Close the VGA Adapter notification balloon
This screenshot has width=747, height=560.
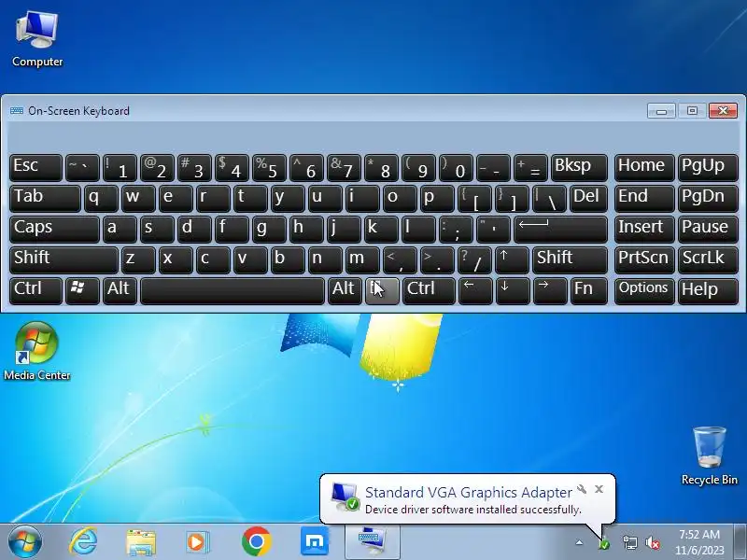(x=599, y=489)
